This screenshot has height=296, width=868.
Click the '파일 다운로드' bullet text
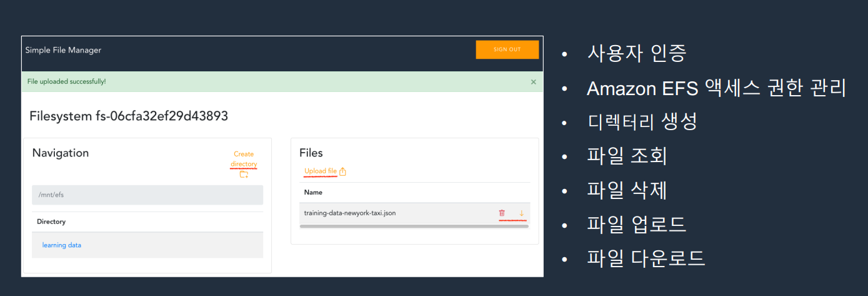(646, 257)
